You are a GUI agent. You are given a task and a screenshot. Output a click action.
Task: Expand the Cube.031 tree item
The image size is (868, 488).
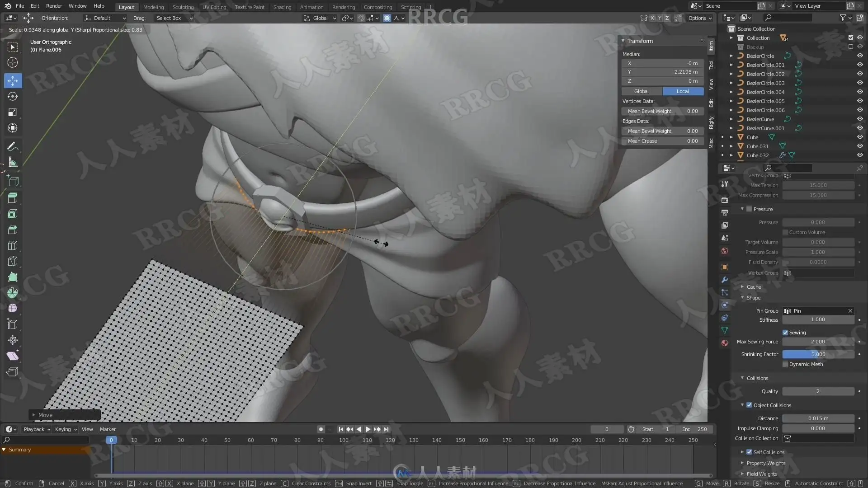click(731, 146)
